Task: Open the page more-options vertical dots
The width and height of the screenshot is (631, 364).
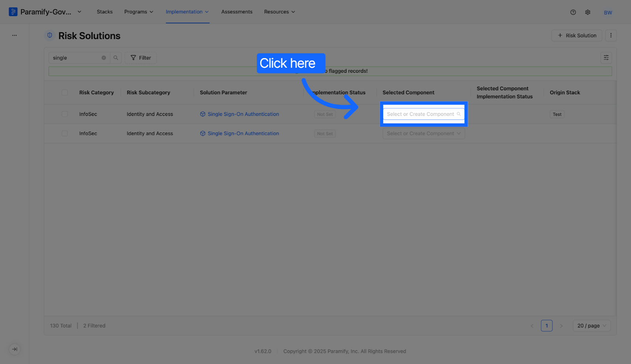Action: [611, 35]
